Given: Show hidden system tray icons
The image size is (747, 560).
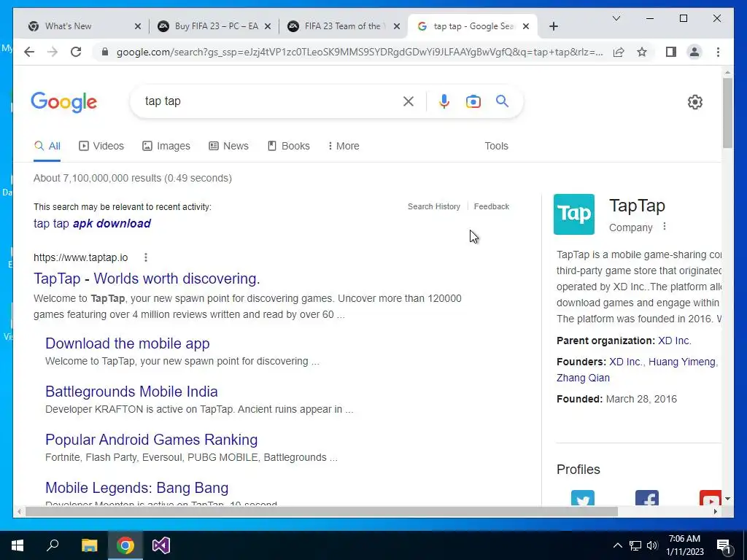Looking at the screenshot, I should point(617,545).
